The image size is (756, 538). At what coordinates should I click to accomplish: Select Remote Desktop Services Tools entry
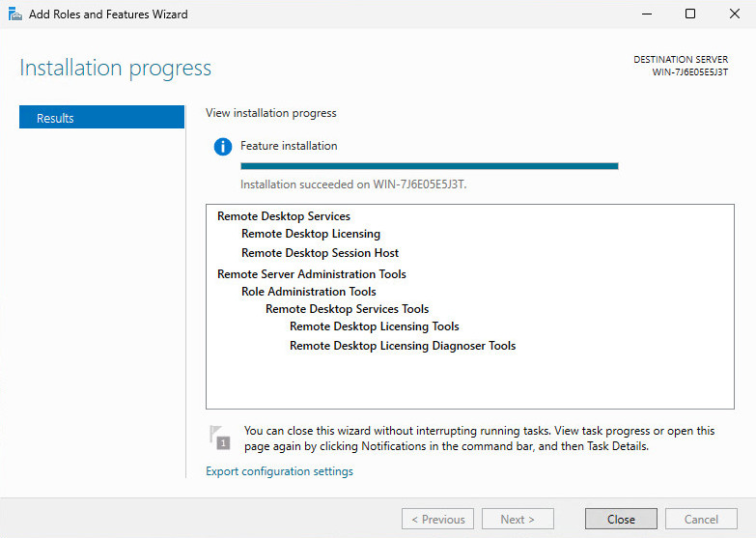(x=348, y=309)
